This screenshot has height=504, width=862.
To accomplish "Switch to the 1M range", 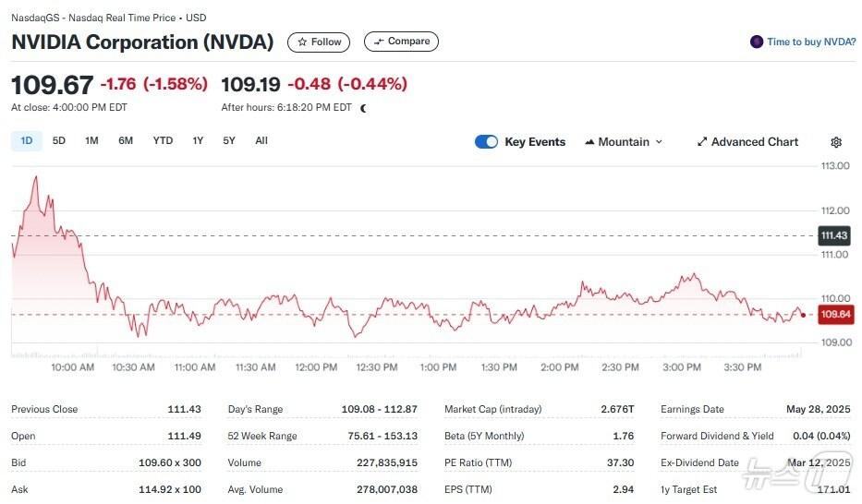I will [91, 141].
